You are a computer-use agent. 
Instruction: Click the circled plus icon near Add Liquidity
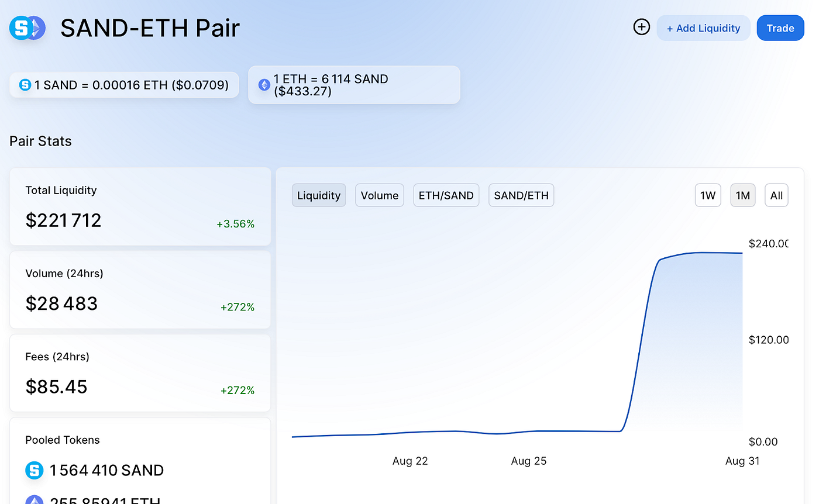tap(642, 27)
